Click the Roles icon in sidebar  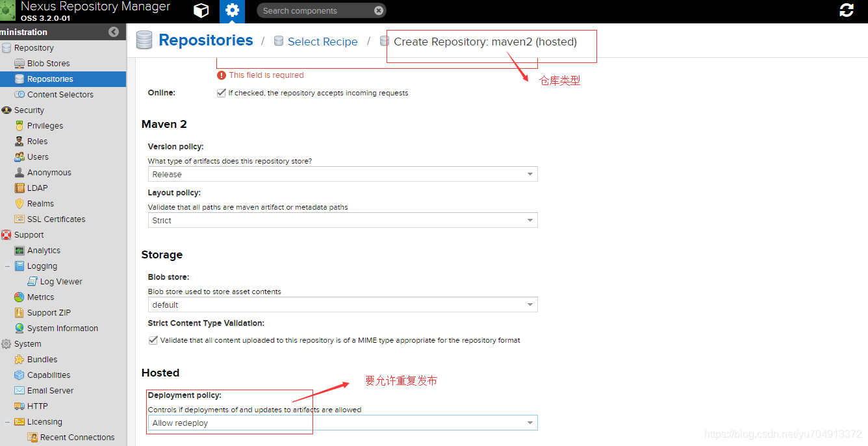click(x=19, y=142)
